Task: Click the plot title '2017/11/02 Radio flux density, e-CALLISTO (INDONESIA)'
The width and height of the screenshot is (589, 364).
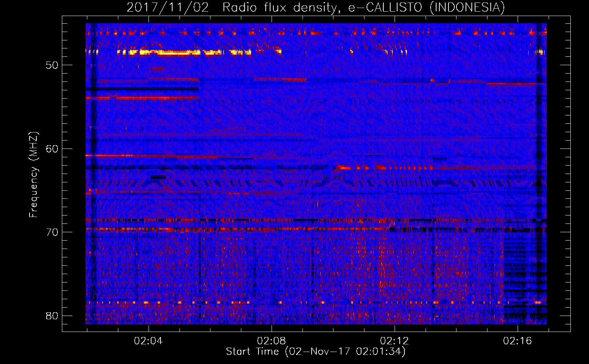Action: click(x=316, y=8)
